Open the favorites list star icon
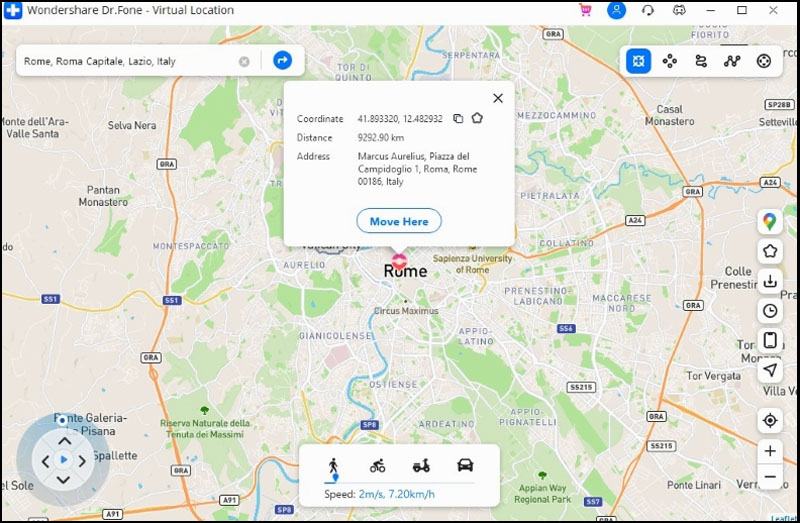Screen dimensions: 800x523 click(x=770, y=251)
